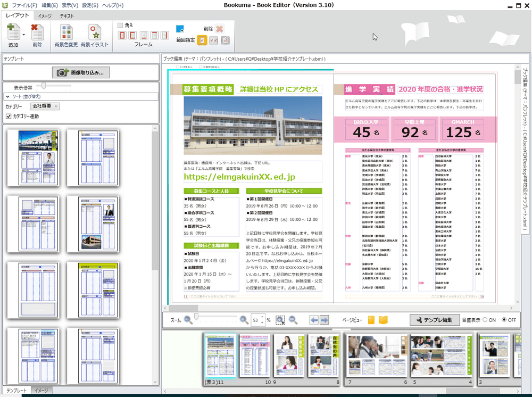Click the 画像取り込み import button

pos(81,72)
